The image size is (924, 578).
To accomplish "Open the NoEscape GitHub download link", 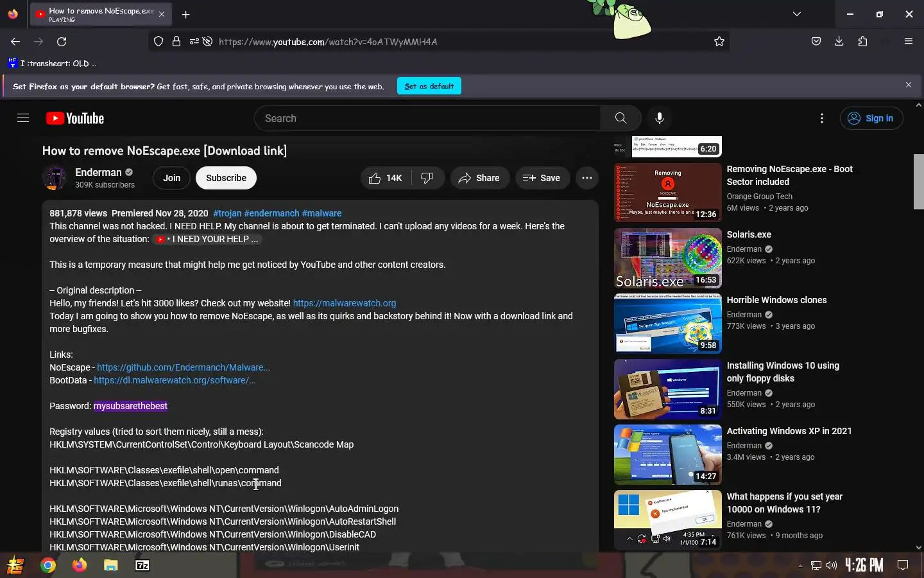I will tap(184, 367).
